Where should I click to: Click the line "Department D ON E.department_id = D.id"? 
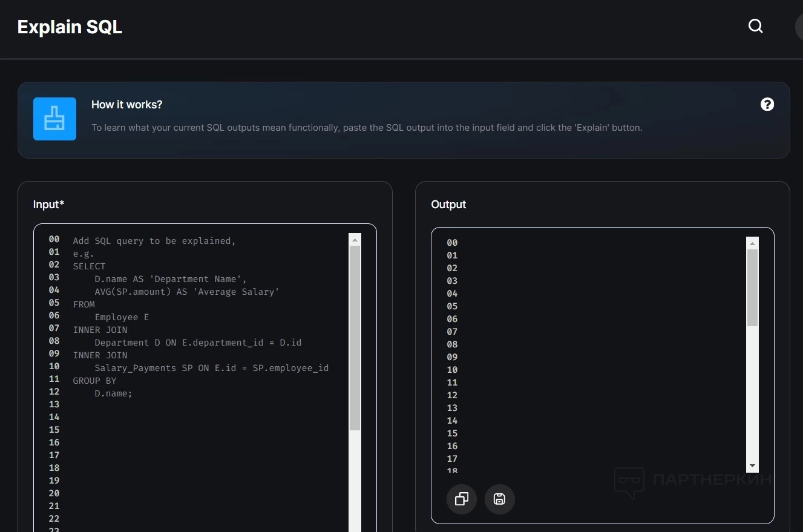pyautogui.click(x=198, y=343)
